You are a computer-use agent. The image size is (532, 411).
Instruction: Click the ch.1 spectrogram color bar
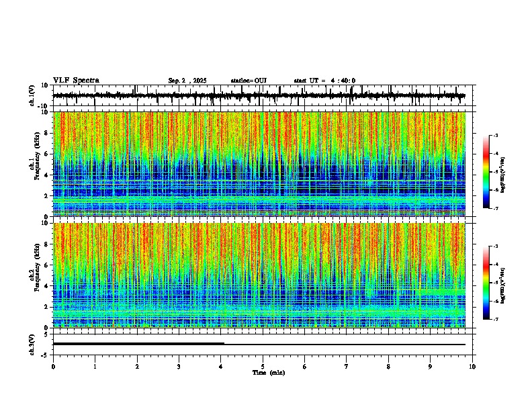(486, 172)
